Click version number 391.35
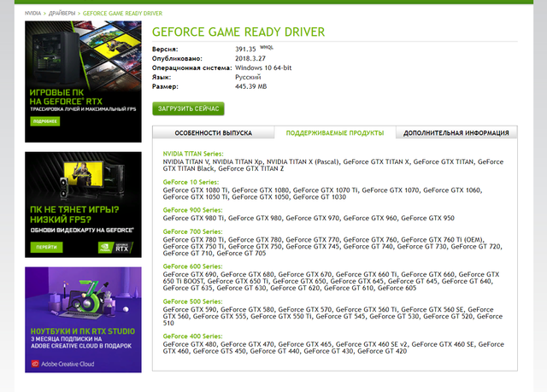Viewport: 547px width, 392px height. click(x=245, y=50)
